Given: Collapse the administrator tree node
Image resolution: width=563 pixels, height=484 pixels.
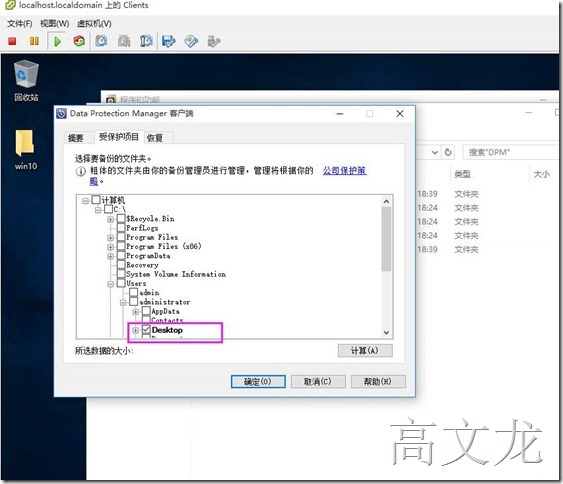Looking at the screenshot, I should (x=123, y=303).
